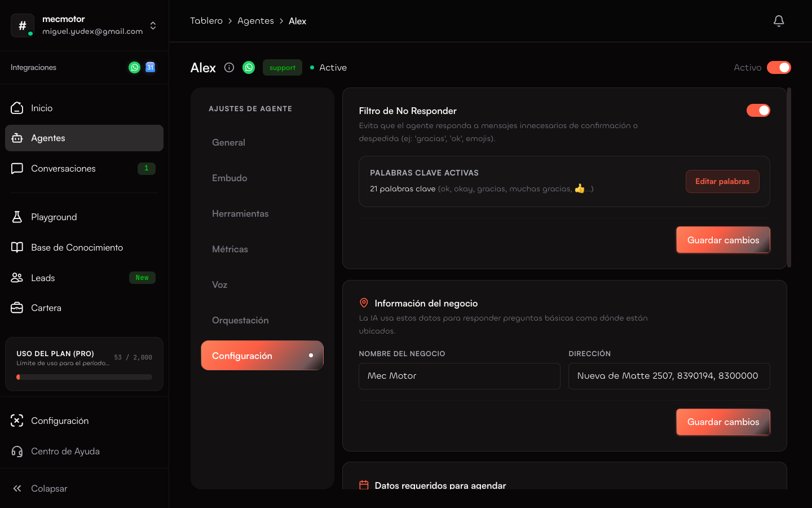Open Cartera in the sidebar
This screenshot has height=508, width=812.
(84, 308)
